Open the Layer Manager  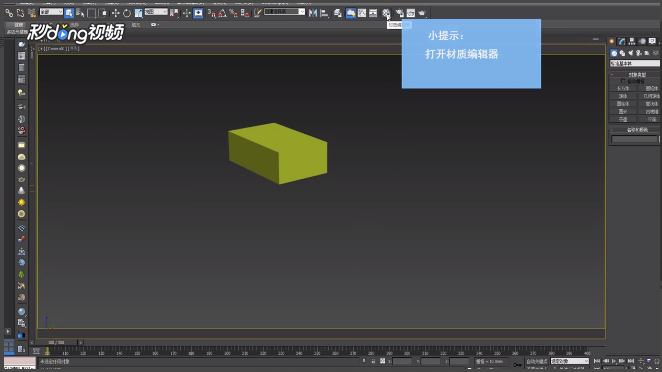pos(338,13)
